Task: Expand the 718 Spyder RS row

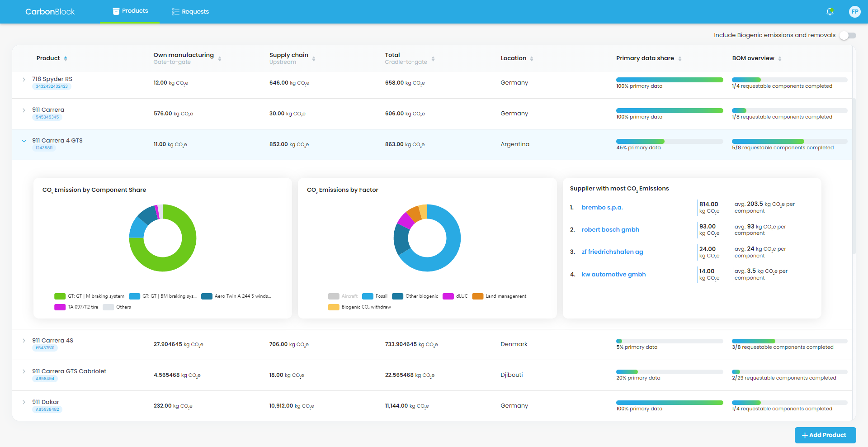Action: pyautogui.click(x=24, y=80)
